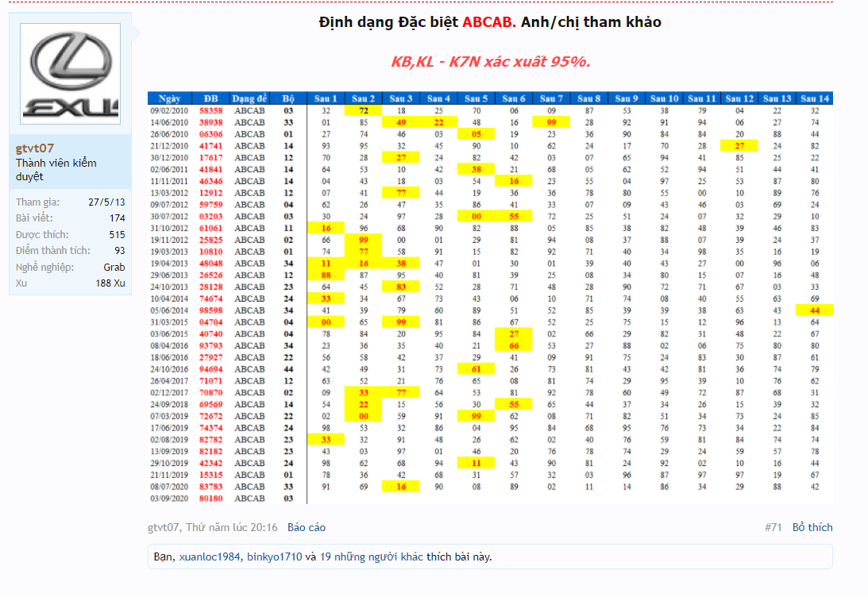Open gtvt07 profile name under the avatar
The image size is (868, 597).
click(35, 148)
